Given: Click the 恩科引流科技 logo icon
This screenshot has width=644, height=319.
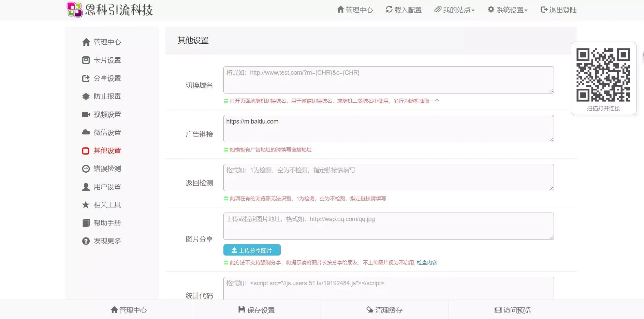Looking at the screenshot, I should pos(75,10).
